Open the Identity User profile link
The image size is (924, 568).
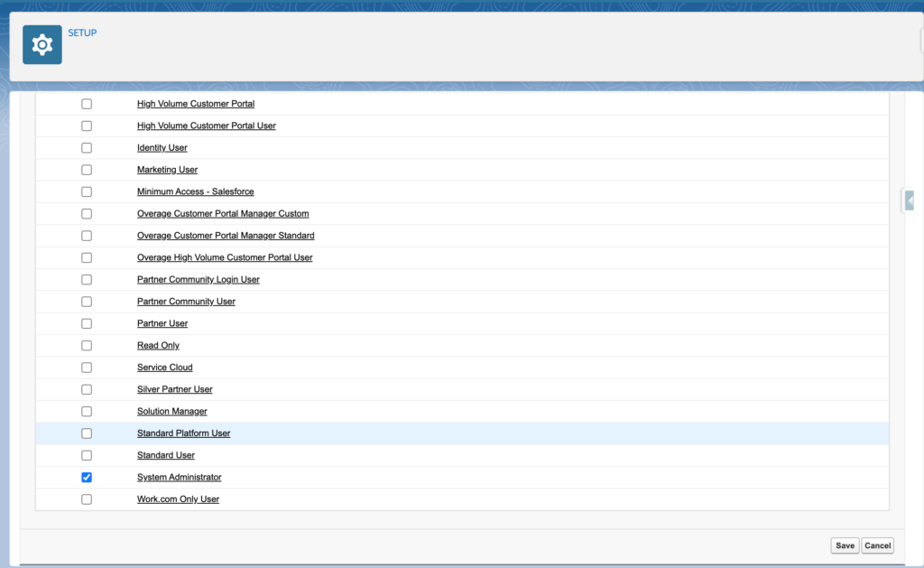[162, 147]
